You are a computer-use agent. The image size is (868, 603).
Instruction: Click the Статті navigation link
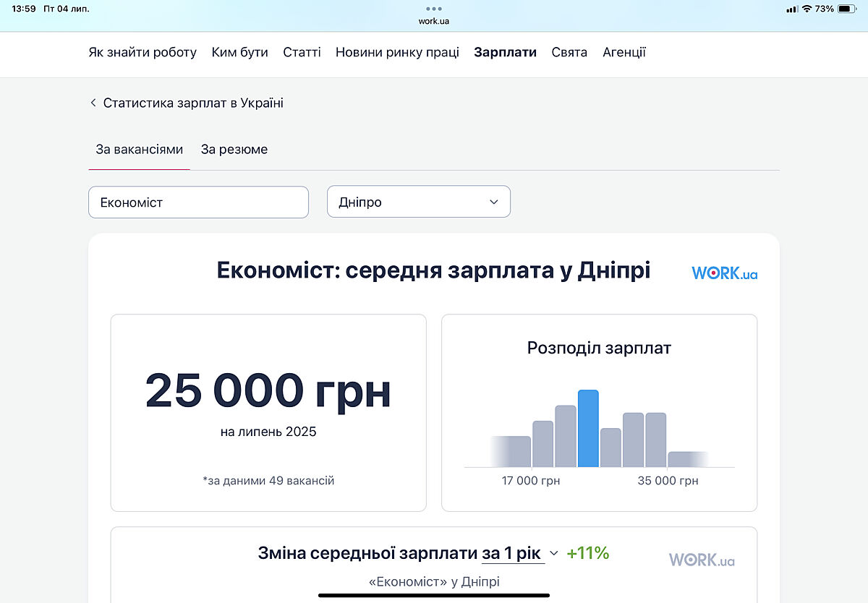click(302, 52)
